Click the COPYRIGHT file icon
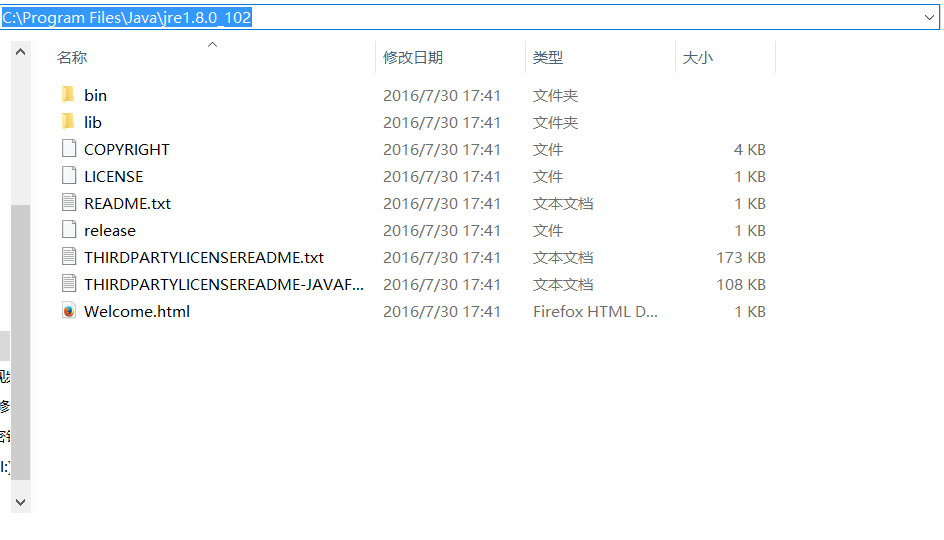Viewport: 944px width, 540px height. [x=69, y=149]
